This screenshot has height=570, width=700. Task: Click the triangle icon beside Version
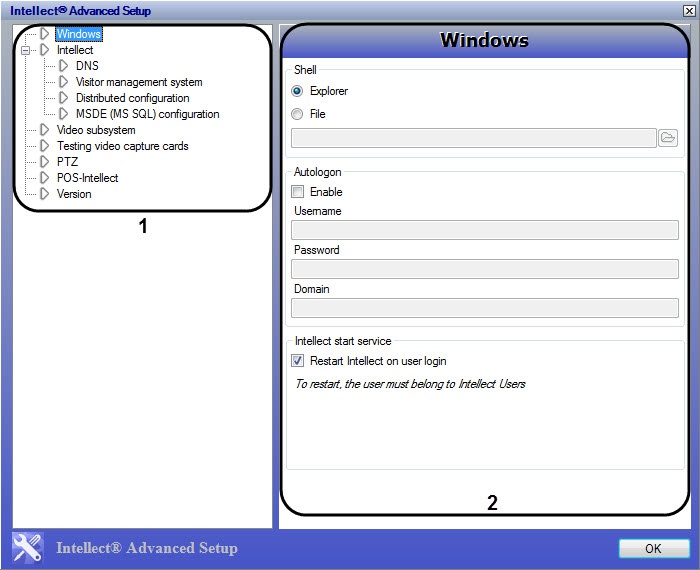click(44, 194)
